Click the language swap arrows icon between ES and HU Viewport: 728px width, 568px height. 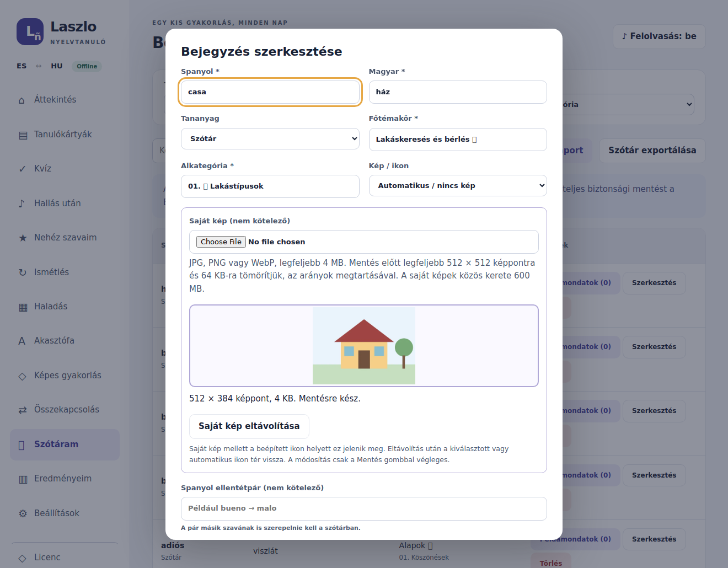[x=39, y=66]
